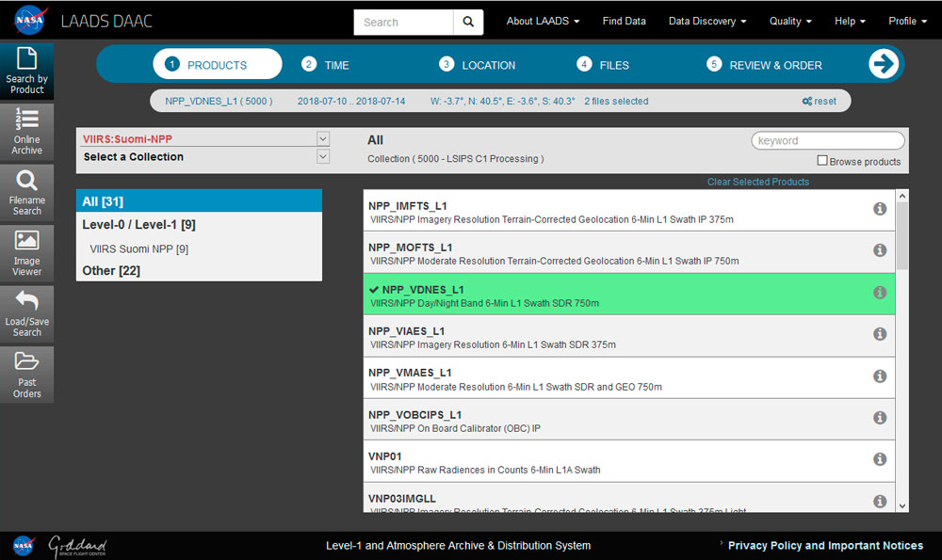The image size is (942, 560).
Task: Select the VNP01 product row
Action: 629,461
